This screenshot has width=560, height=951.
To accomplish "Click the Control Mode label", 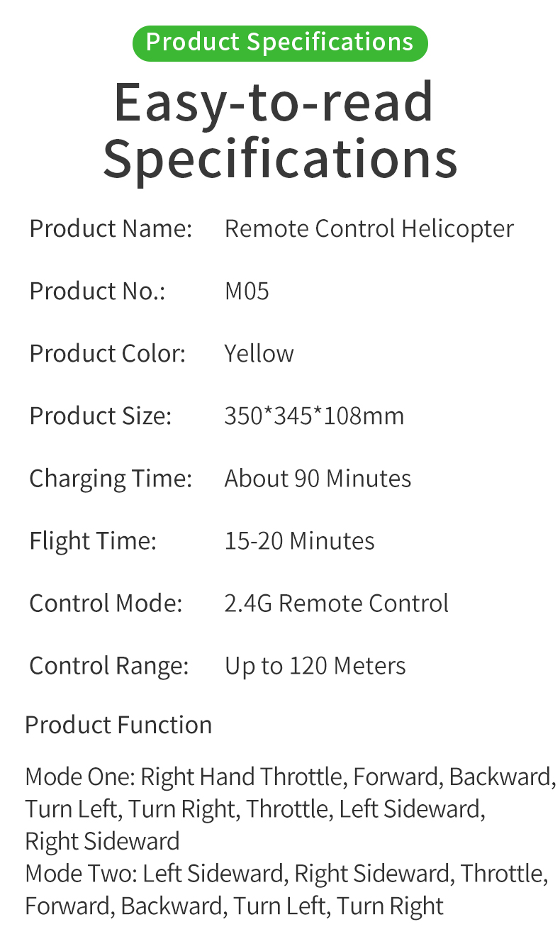I will coord(106,604).
